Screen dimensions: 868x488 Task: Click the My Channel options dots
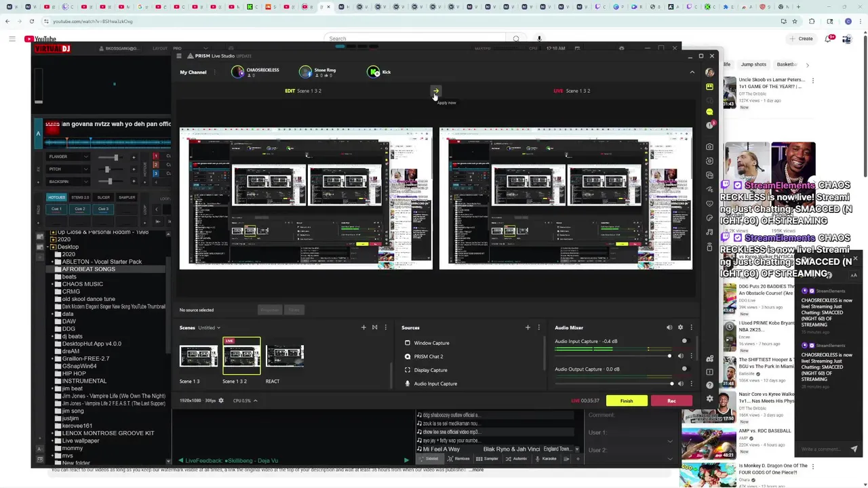click(x=215, y=72)
